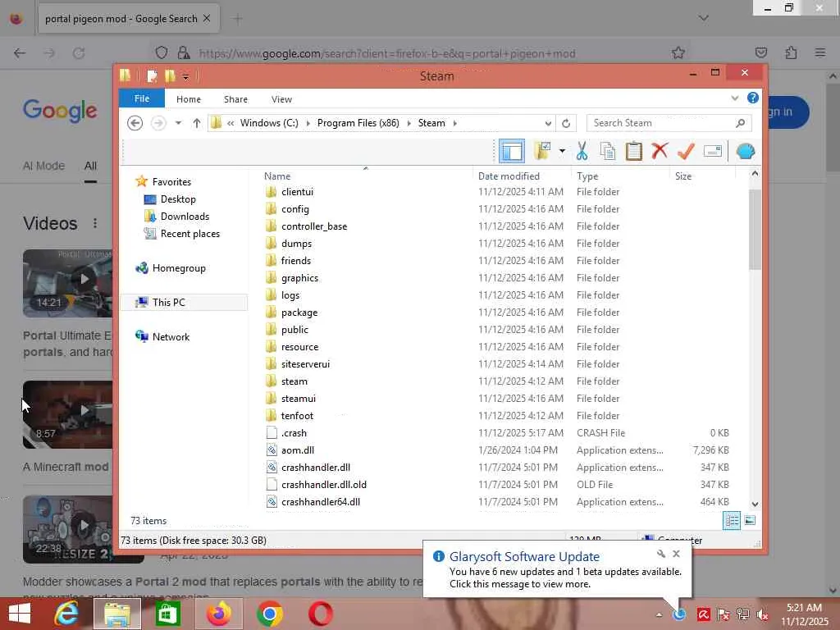
Task: Sort files by Date modified column
Action: [509, 176]
